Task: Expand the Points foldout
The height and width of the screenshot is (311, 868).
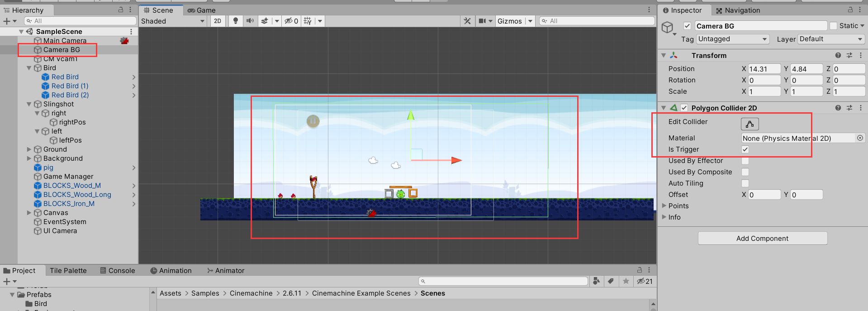Action: [664, 206]
